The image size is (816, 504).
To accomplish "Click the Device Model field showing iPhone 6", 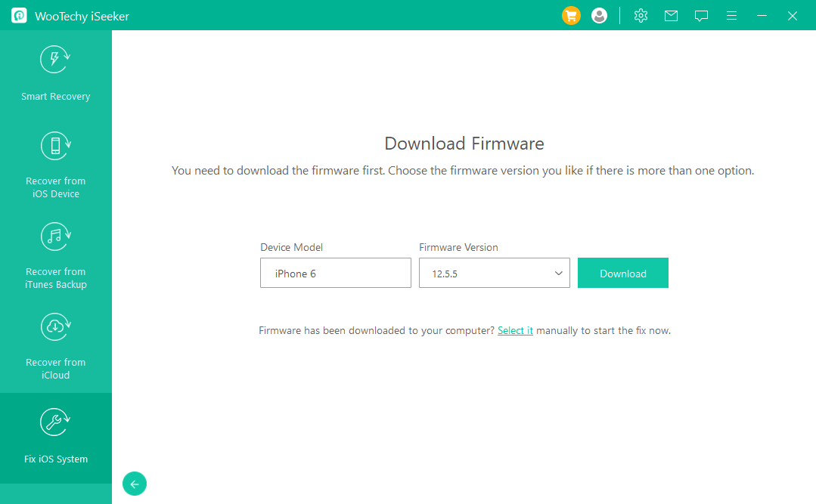I will point(335,274).
